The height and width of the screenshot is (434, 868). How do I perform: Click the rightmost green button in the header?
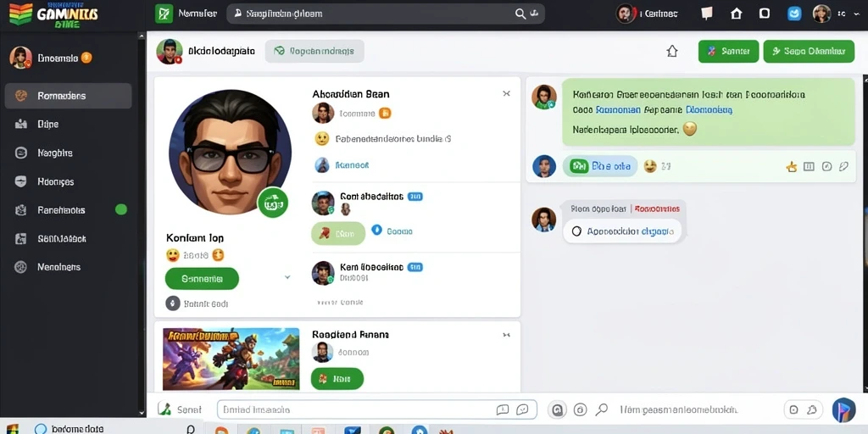tap(809, 52)
